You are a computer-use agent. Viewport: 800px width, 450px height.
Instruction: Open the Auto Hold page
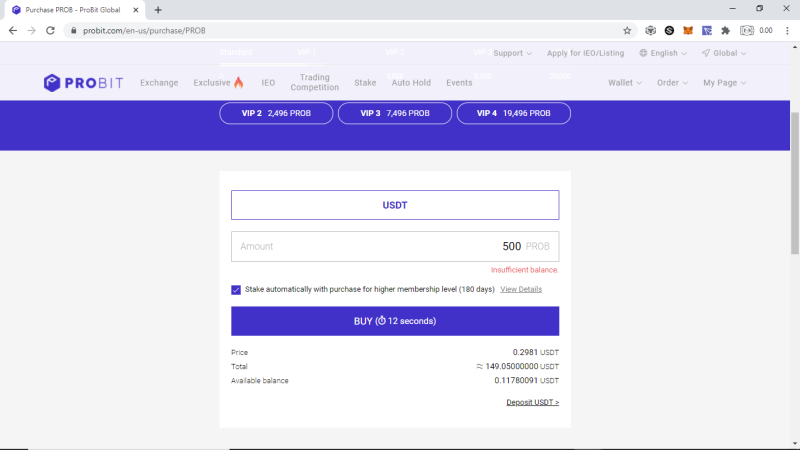pos(411,83)
